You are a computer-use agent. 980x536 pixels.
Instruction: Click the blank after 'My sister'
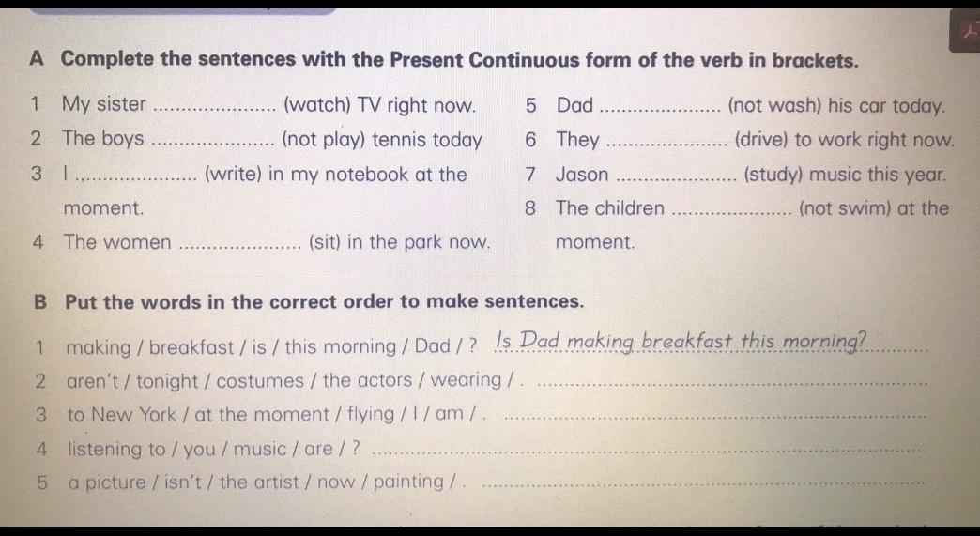tap(214, 108)
